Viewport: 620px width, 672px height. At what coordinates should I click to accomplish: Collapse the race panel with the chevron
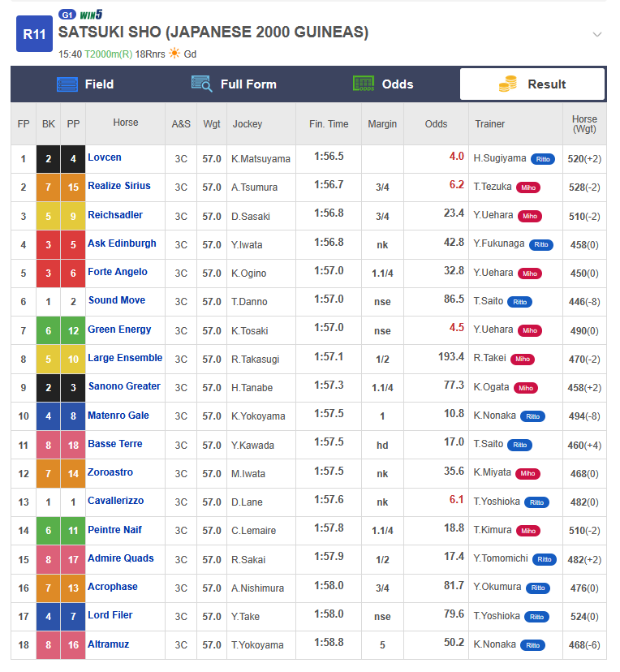(596, 34)
